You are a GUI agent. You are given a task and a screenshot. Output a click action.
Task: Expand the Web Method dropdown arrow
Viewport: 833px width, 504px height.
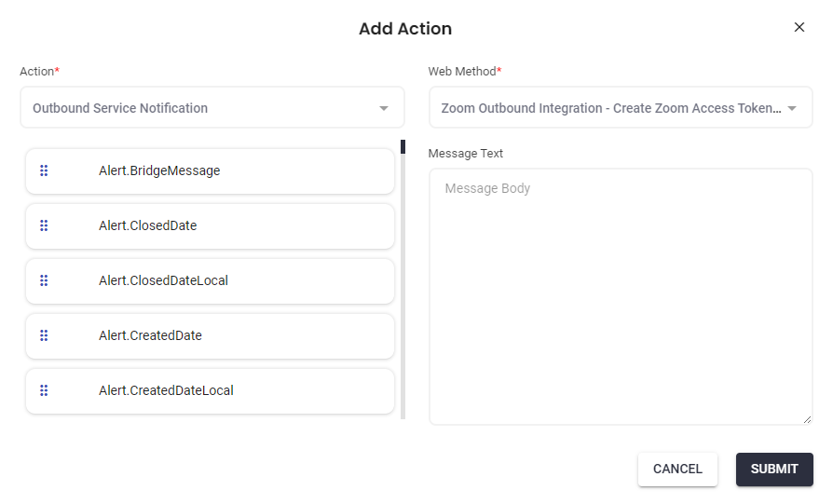click(x=792, y=108)
